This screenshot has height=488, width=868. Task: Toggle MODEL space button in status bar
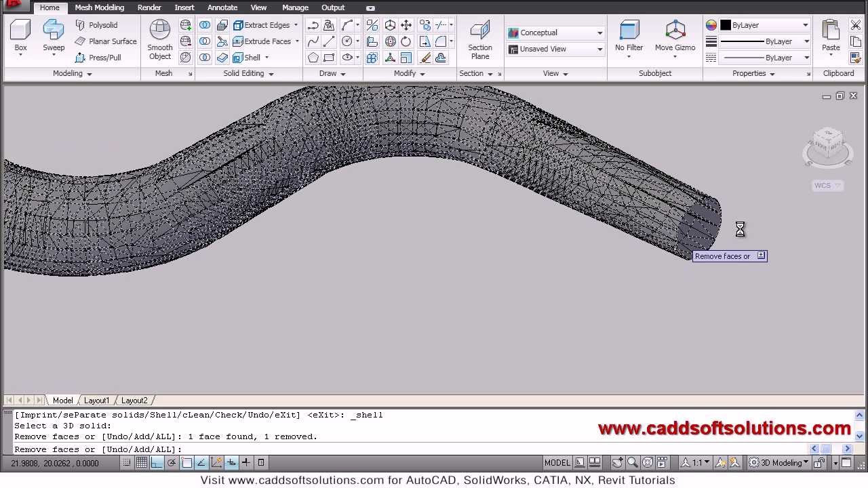(x=557, y=463)
